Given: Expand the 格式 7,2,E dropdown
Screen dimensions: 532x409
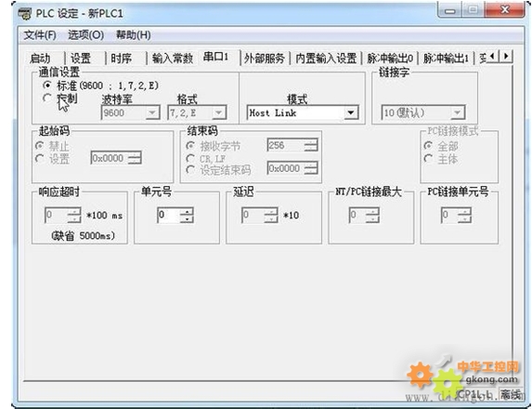Looking at the screenshot, I should tap(219, 112).
